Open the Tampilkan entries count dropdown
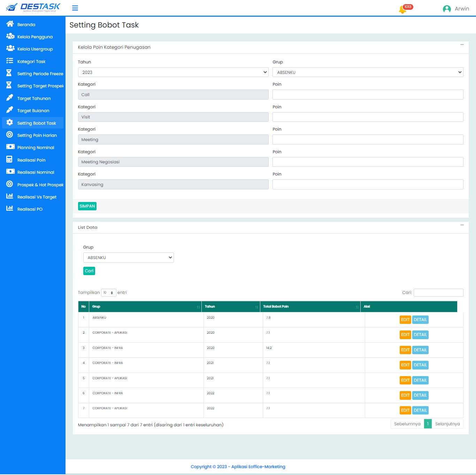This screenshot has height=475, width=476. (108, 293)
